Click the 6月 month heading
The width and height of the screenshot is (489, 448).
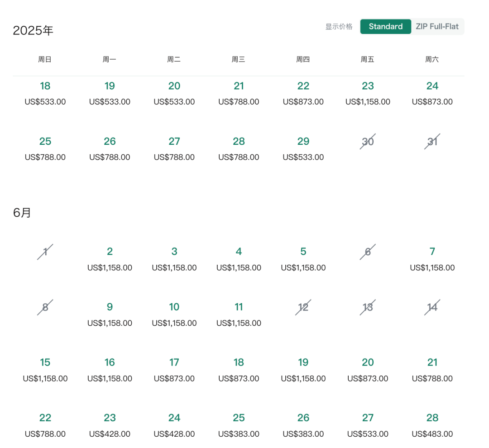click(x=22, y=213)
